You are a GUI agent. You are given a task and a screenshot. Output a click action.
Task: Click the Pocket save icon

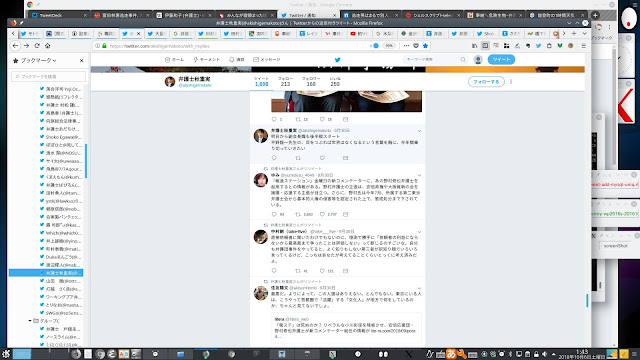click(416, 46)
